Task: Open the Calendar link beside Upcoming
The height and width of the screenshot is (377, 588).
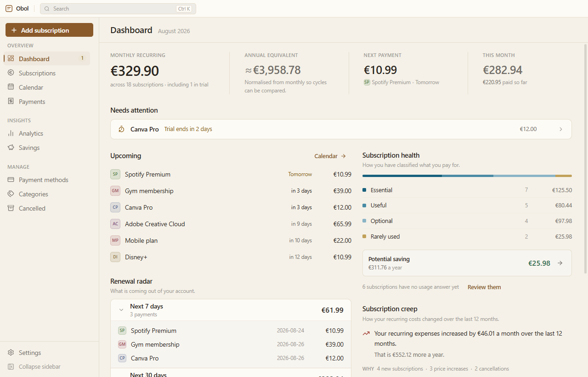Action: coord(330,156)
